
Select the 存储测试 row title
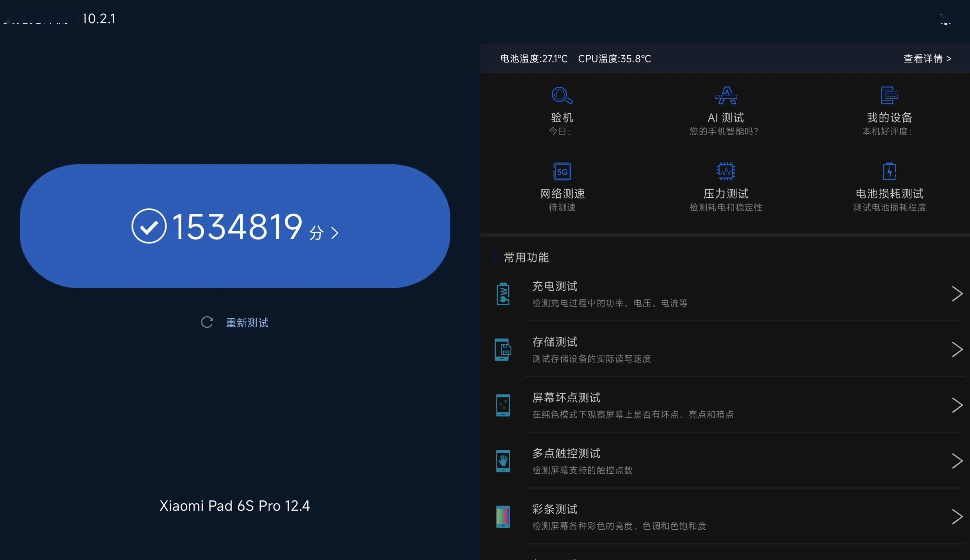click(x=554, y=342)
